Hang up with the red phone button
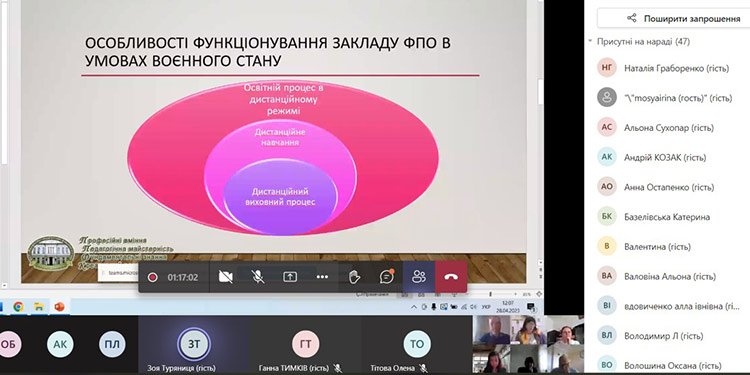The image size is (750, 375). 451,277
